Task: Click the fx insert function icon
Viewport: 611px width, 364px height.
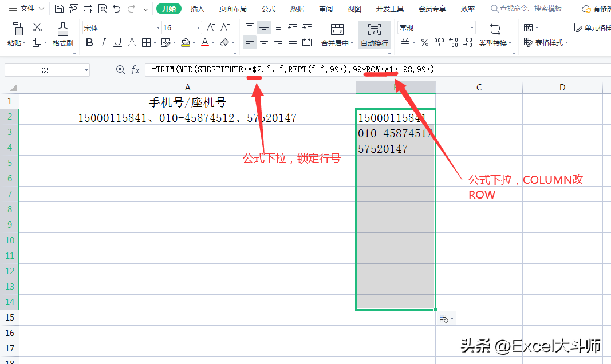Action: pos(135,70)
